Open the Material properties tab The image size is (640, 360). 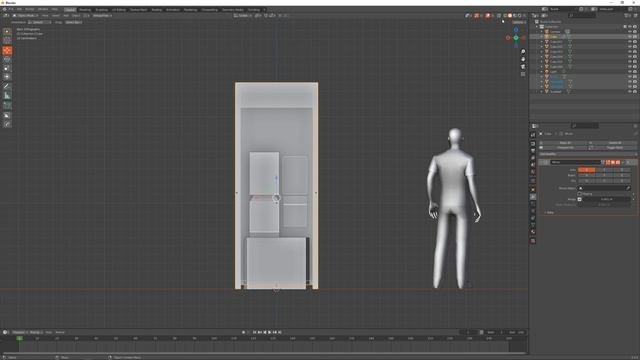click(533, 232)
